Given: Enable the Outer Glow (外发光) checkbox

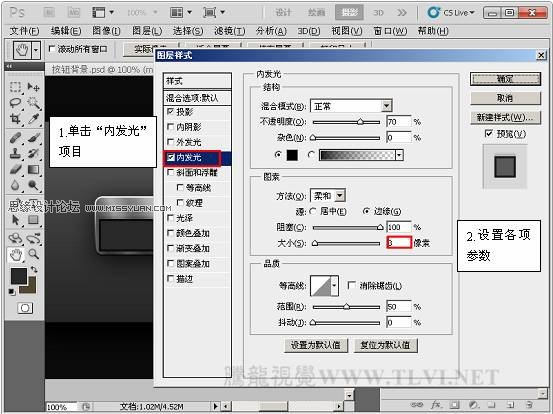Looking at the screenshot, I should (x=170, y=142).
